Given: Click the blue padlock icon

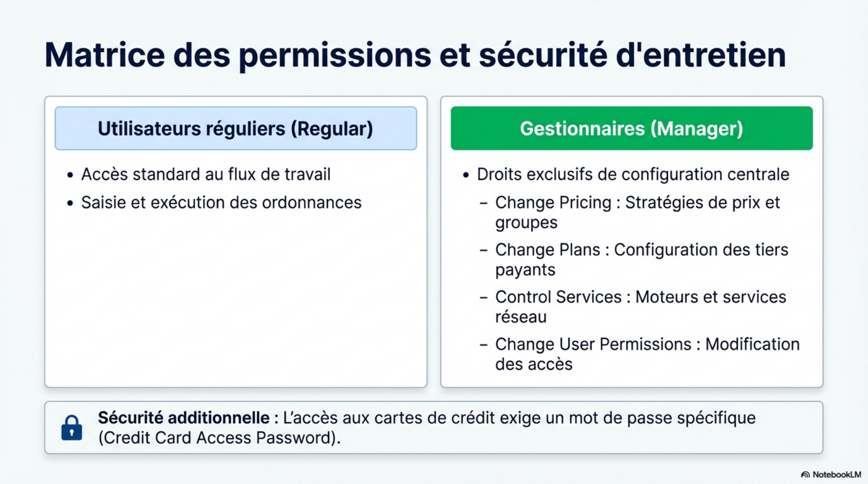Looking at the screenshot, I should coord(72,428).
